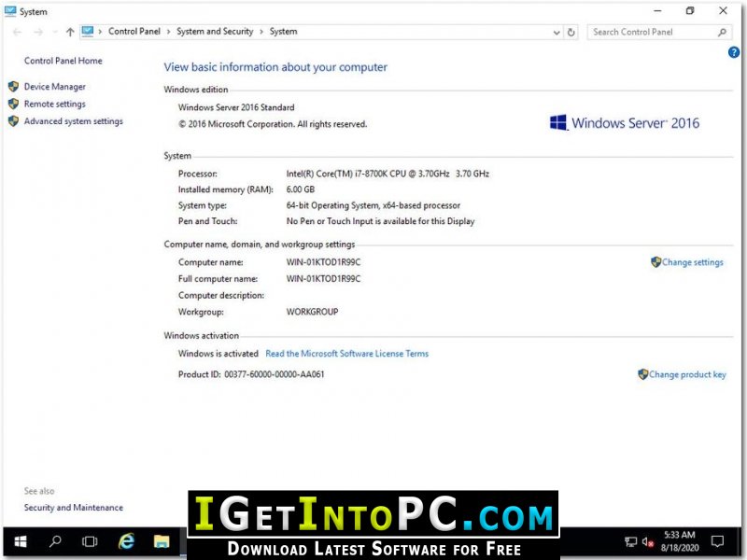Select System in the breadcrumb path

point(284,32)
